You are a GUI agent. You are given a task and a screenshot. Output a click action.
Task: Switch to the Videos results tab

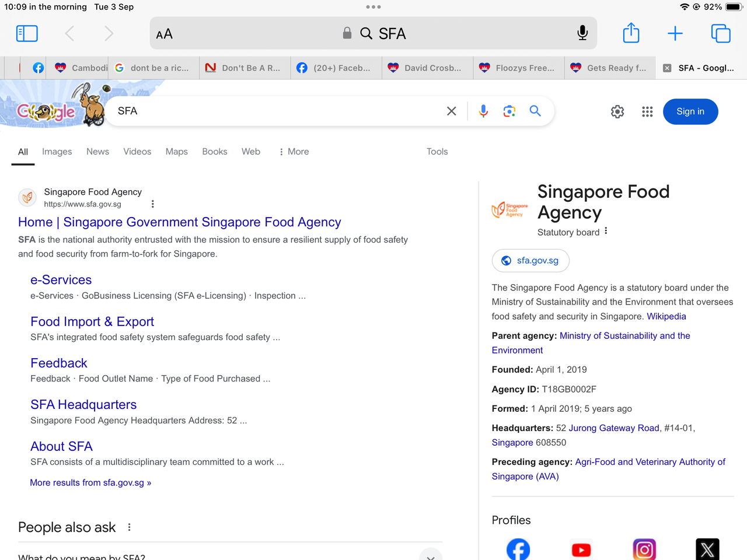137,152
